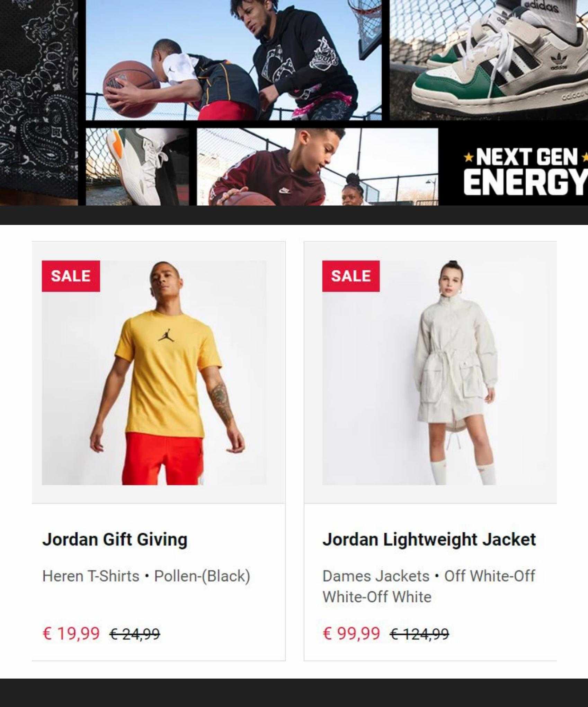Click the crossed-out € 24,99 original price

pos(135,634)
